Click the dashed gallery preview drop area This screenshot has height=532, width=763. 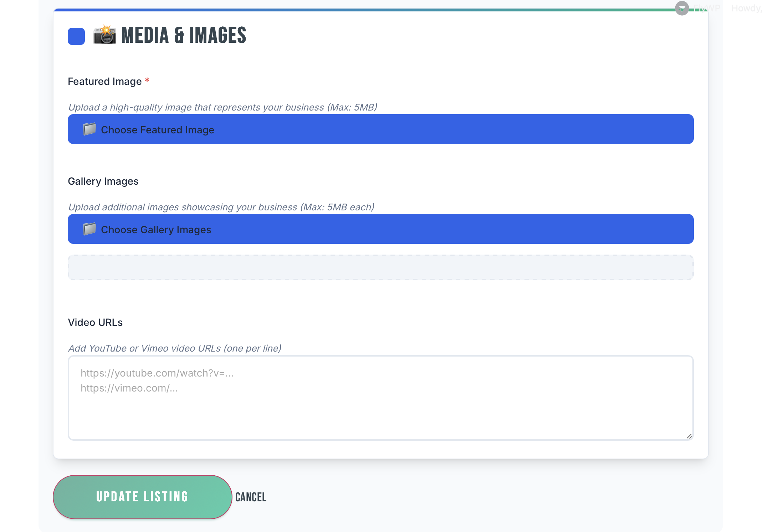381,267
